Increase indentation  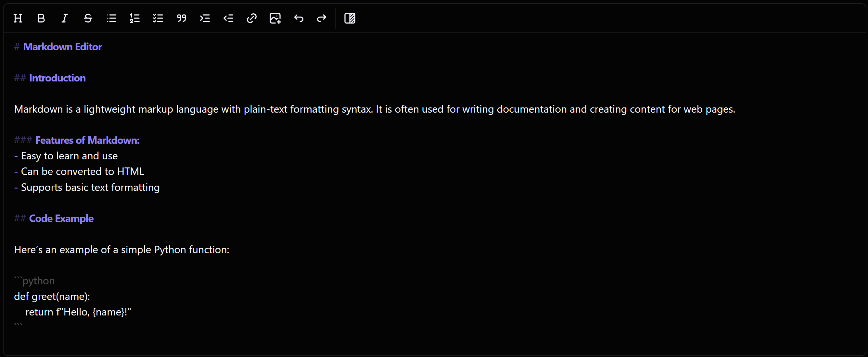[x=205, y=18]
